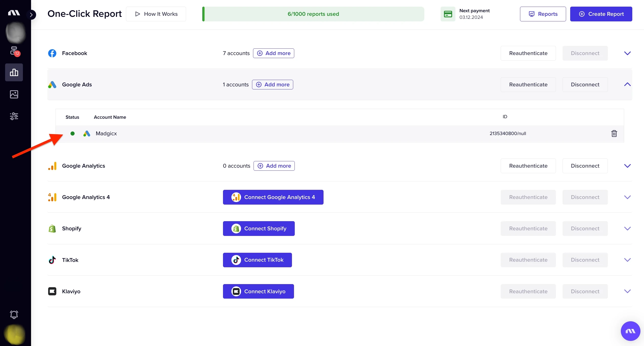The image size is (644, 346).
Task: Click the ID 2135340800/null value
Action: point(508,134)
